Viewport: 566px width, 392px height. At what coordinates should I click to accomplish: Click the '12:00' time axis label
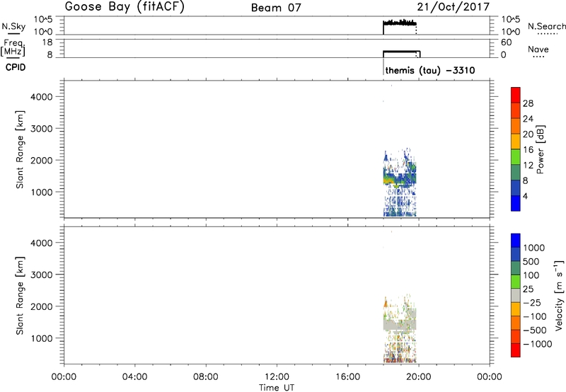[277, 377]
